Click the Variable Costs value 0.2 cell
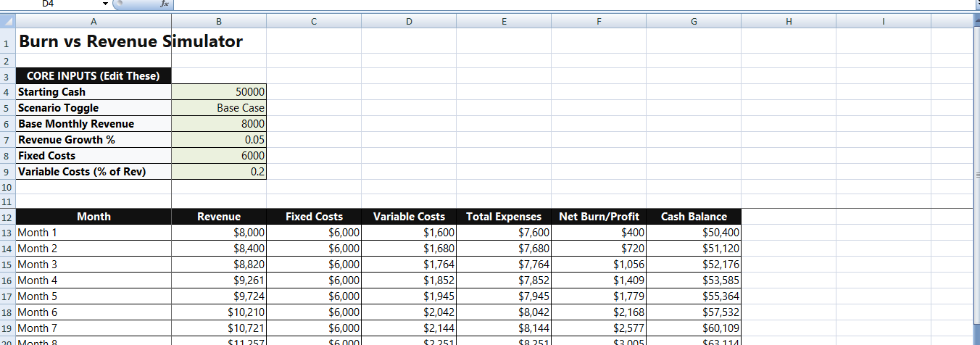The height and width of the screenshot is (345, 980). pos(219,172)
